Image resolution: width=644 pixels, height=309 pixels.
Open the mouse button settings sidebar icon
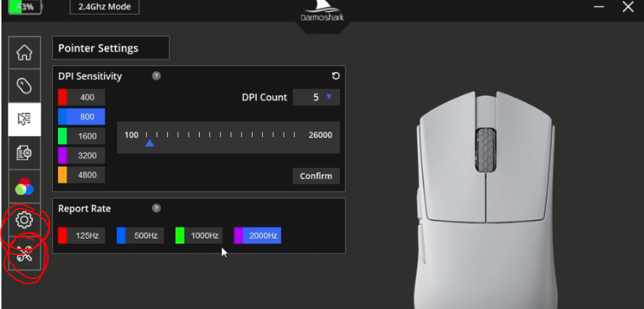(24, 86)
